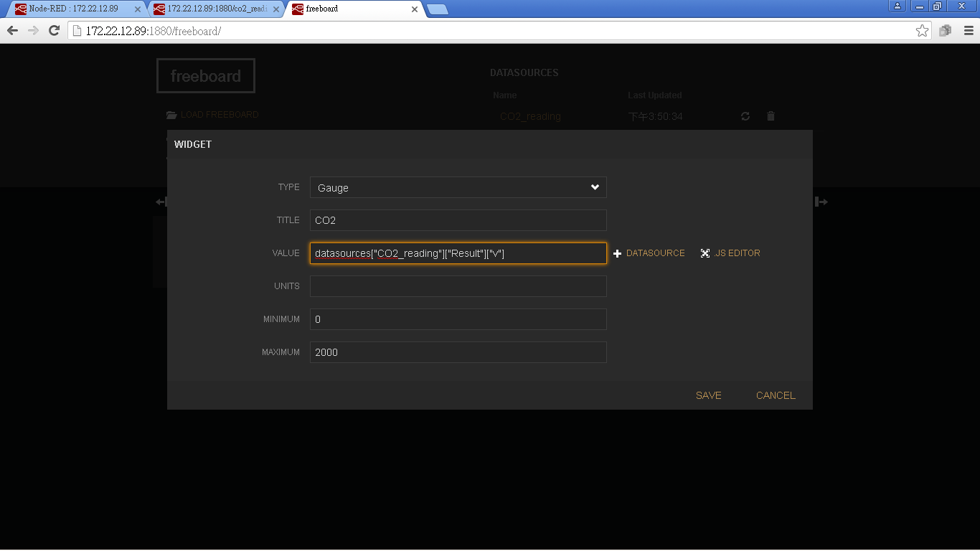
Task: Open the Chrome menu hamburger icon
Action: [x=968, y=31]
